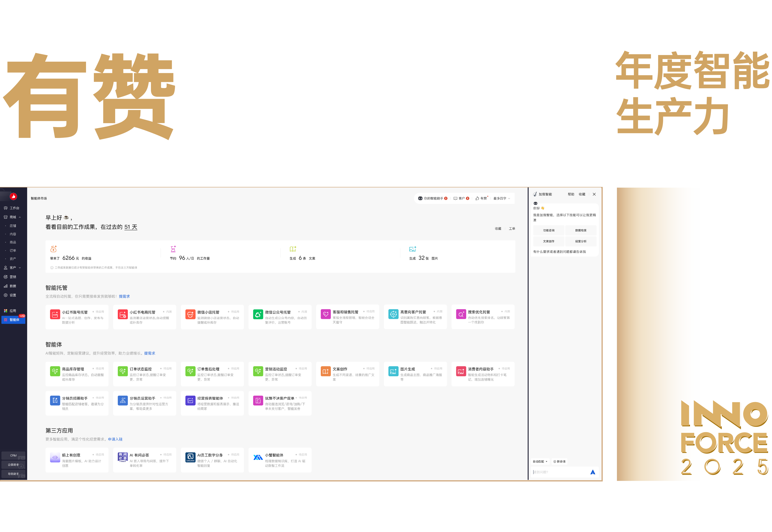Click the 分销员招募助手 blue icon
This screenshot has height=532, width=772.
(55, 400)
